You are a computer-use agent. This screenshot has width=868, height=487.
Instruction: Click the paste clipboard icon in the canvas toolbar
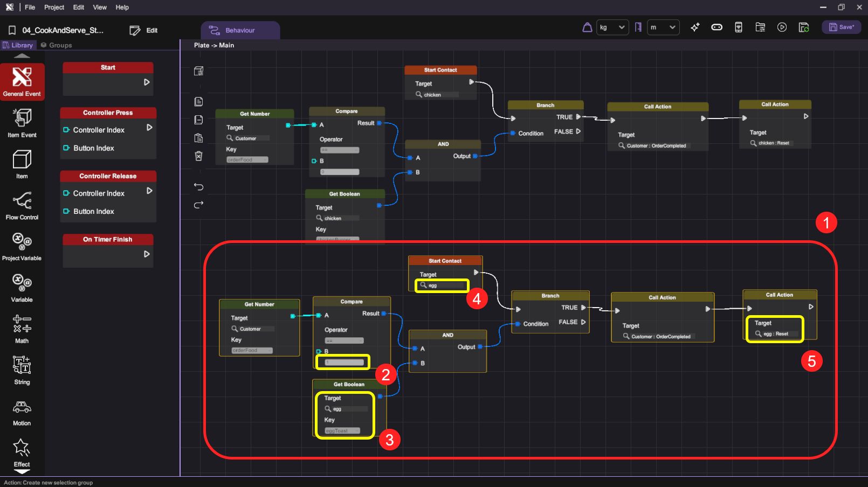198,138
